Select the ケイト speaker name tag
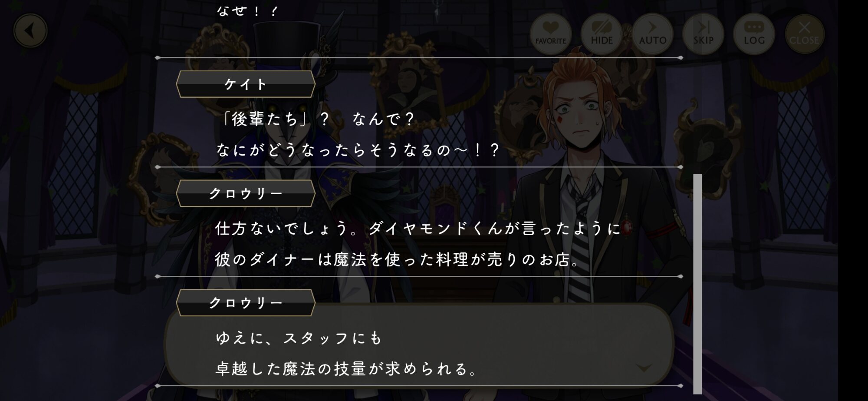The height and width of the screenshot is (401, 868). coord(246,84)
